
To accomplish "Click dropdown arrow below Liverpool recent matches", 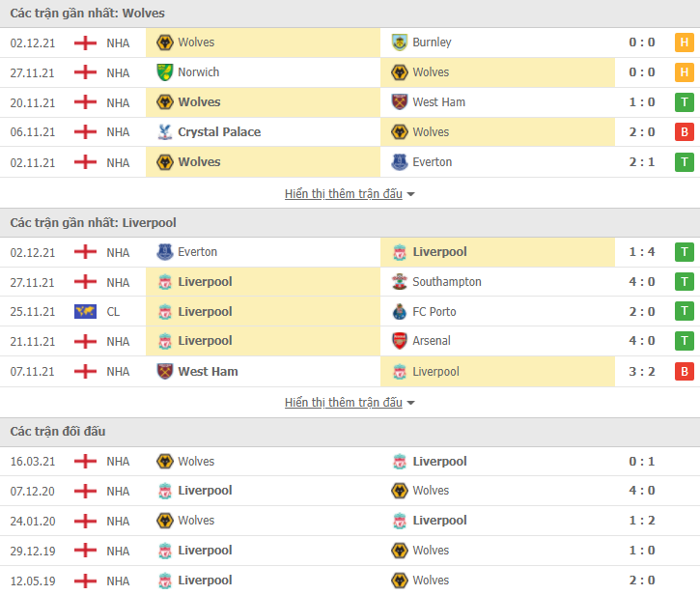I will [410, 403].
